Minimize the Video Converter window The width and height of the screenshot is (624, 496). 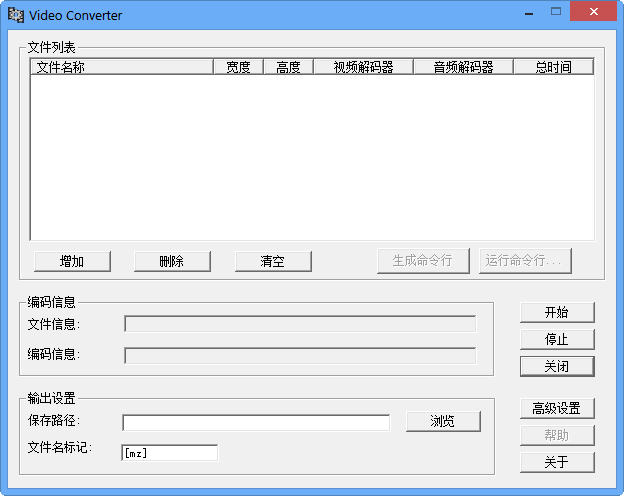click(529, 13)
